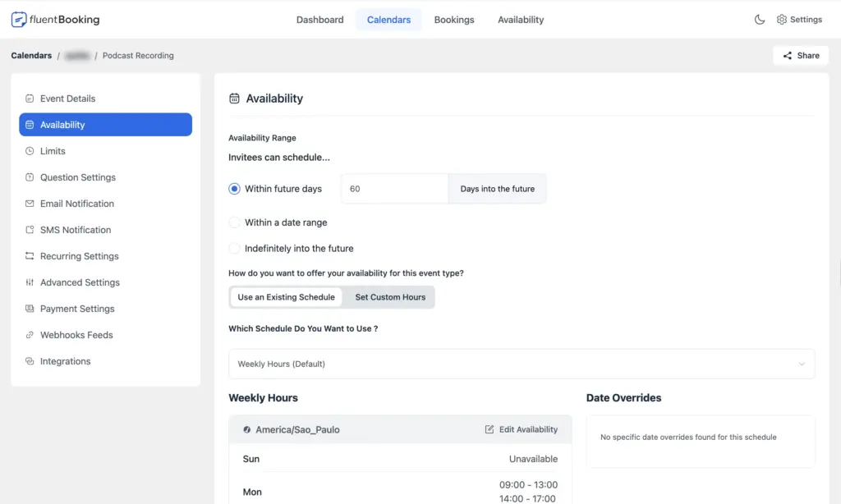Go to Recurring Settings

point(106,256)
